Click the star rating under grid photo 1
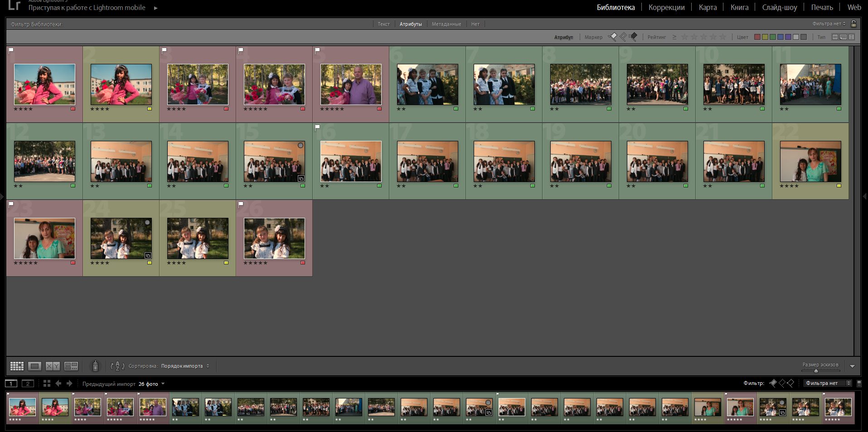 click(x=23, y=109)
